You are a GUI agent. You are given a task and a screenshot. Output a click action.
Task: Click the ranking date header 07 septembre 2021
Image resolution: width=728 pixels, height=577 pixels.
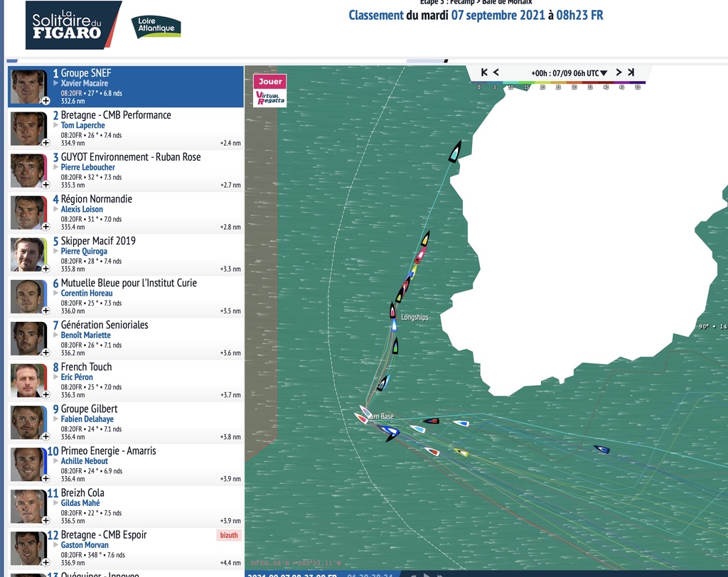pos(498,16)
